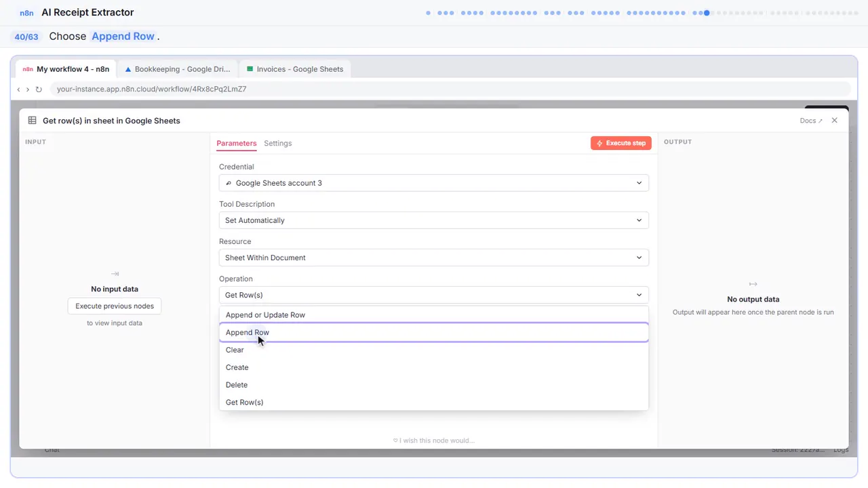This screenshot has height=488, width=868.
Task: Switch to My workflow 4 browser tab
Action: 66,69
